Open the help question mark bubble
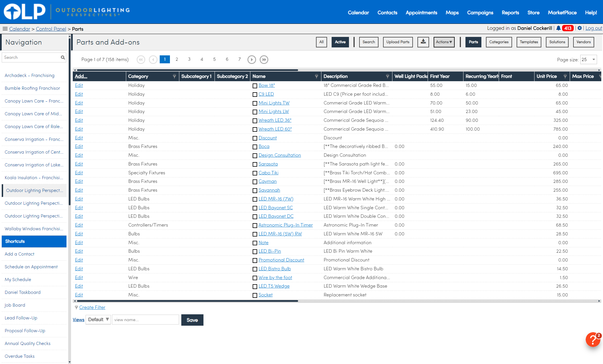603x364 pixels. (593, 340)
